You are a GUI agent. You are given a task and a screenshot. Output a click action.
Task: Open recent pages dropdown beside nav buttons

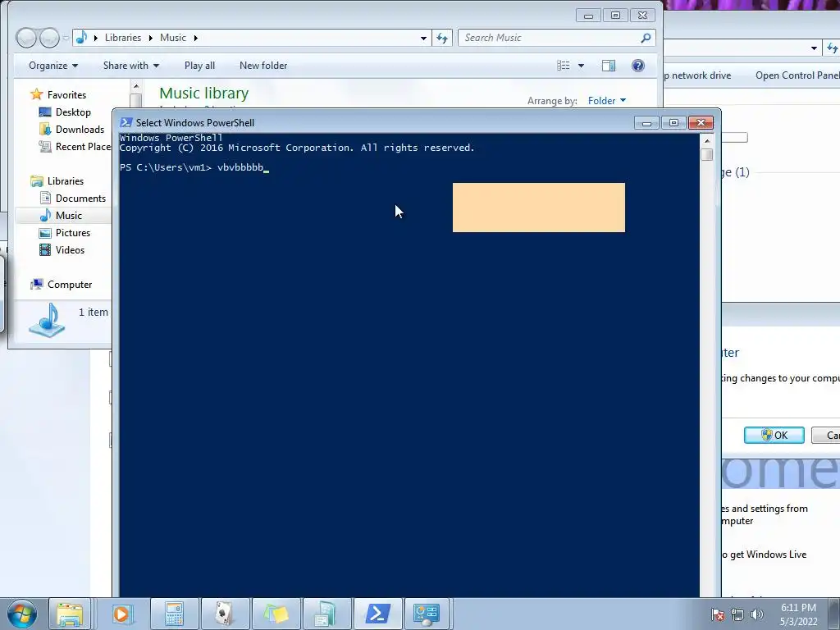point(66,38)
